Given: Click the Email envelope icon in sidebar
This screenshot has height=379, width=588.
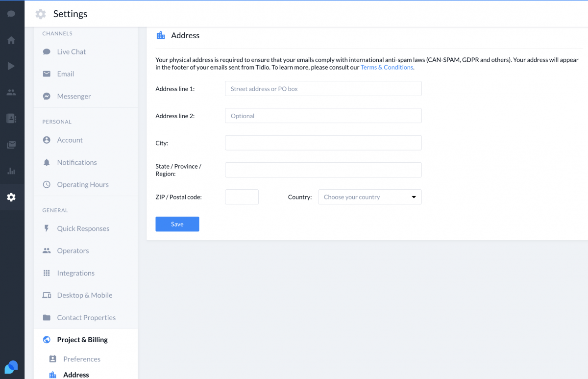Looking at the screenshot, I should [47, 74].
